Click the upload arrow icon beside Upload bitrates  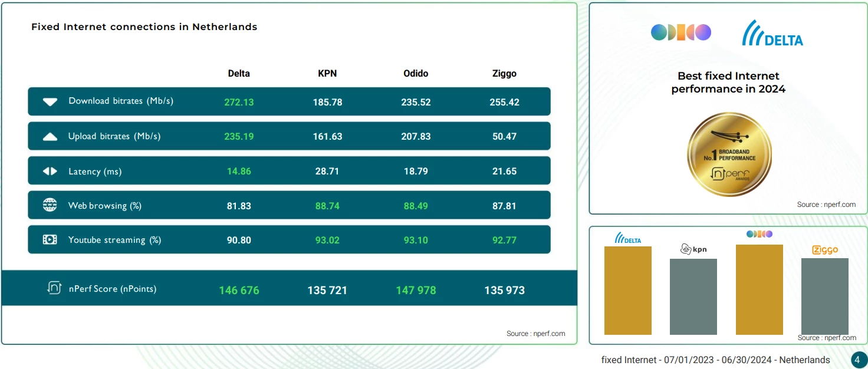point(50,137)
